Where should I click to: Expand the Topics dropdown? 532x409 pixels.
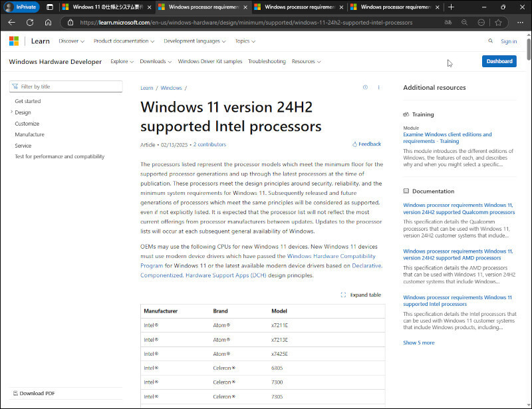coord(245,41)
